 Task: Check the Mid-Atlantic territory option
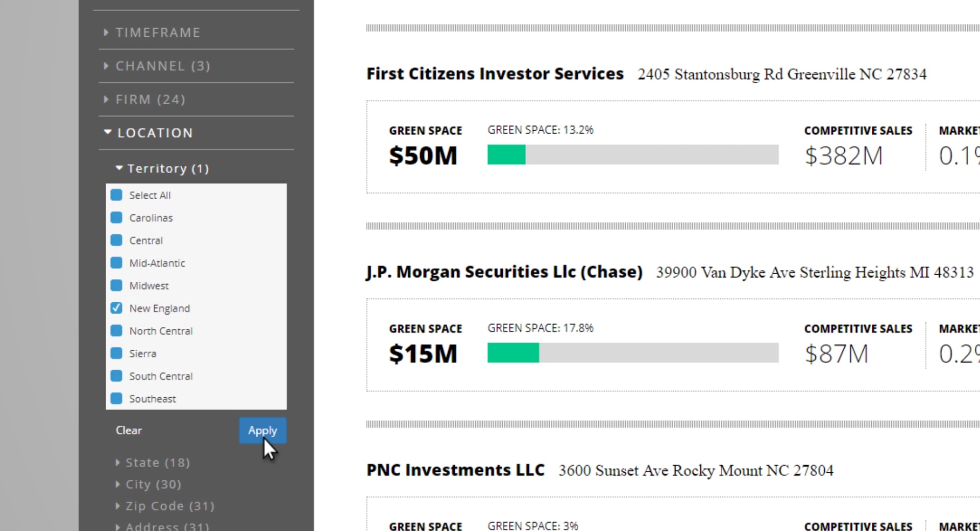[117, 263]
